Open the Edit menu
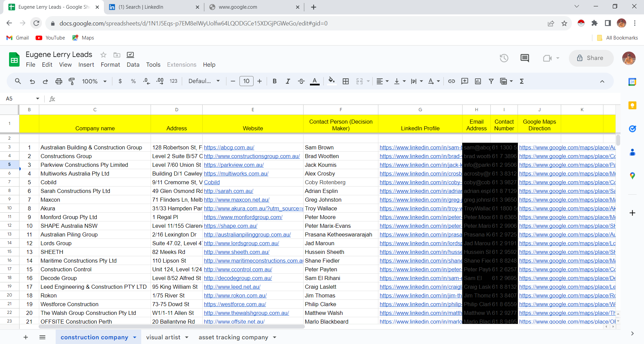This screenshot has height=344, width=644. coord(47,65)
